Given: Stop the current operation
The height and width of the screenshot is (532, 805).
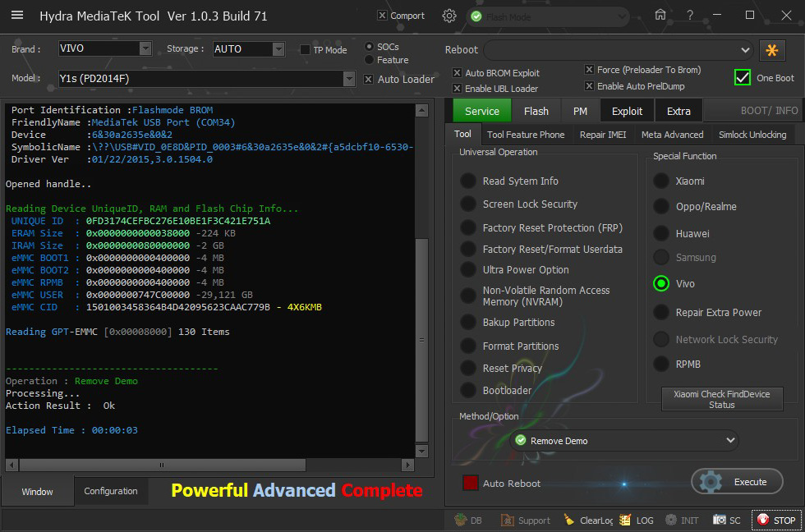Looking at the screenshot, I should [x=776, y=521].
